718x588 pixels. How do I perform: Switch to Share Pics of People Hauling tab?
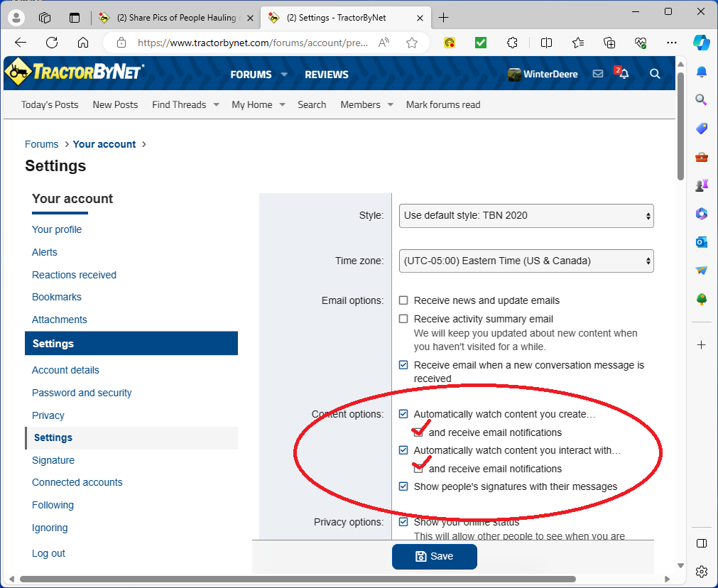tap(176, 18)
